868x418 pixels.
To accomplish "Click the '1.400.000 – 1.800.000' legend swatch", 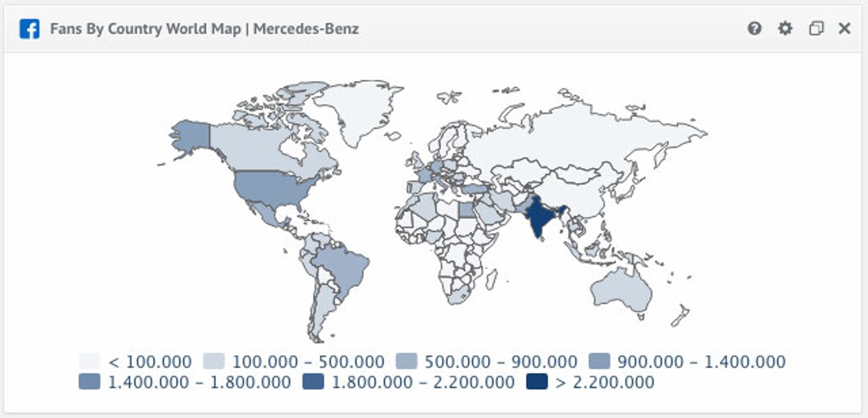I will [89, 381].
